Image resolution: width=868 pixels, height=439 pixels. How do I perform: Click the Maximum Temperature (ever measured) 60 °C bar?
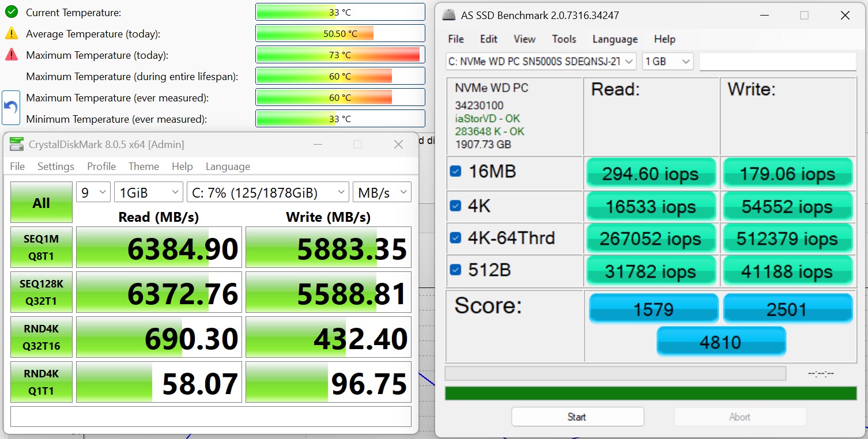pyautogui.click(x=340, y=97)
